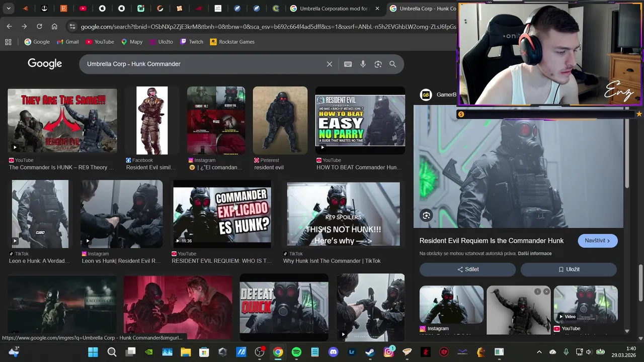Image resolution: width=644 pixels, height=362 pixels.
Task: Open the Leon e Hunk TikTok thumbnail
Action: click(40, 214)
